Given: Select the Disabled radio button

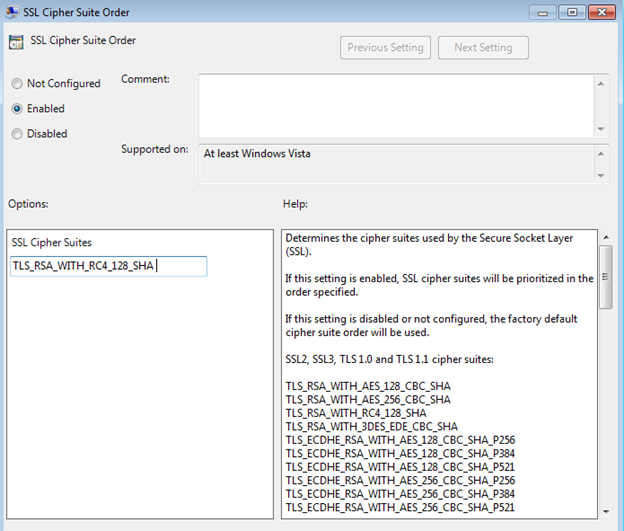Looking at the screenshot, I should pos(17,134).
